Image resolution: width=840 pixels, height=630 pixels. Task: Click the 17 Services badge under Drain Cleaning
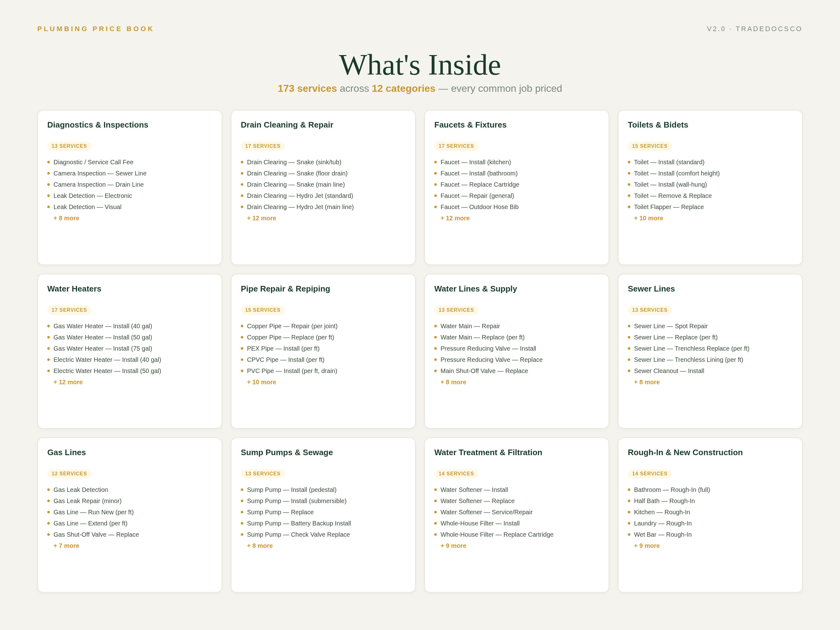pos(263,146)
